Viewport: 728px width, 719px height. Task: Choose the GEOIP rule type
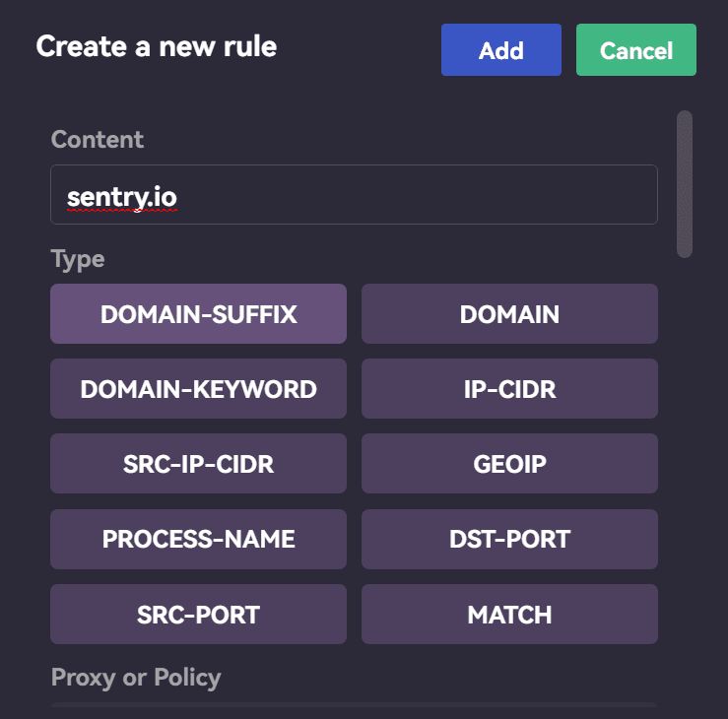pos(509,463)
